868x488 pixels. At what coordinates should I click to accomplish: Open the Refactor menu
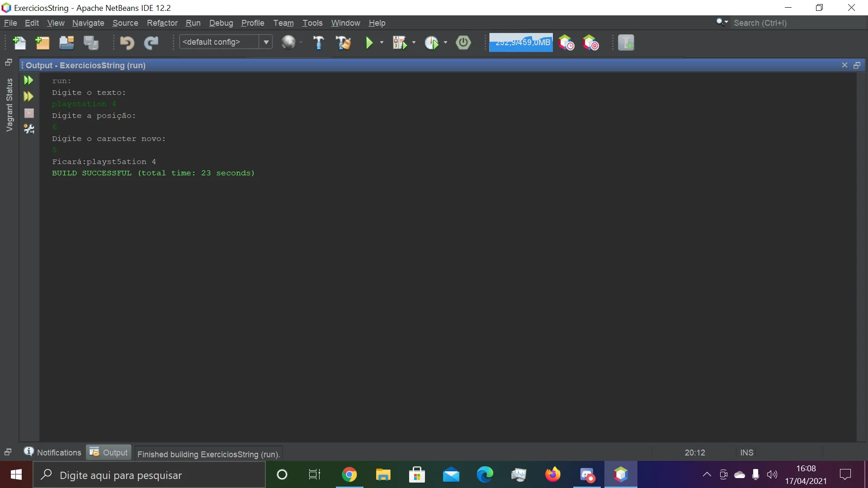click(162, 23)
